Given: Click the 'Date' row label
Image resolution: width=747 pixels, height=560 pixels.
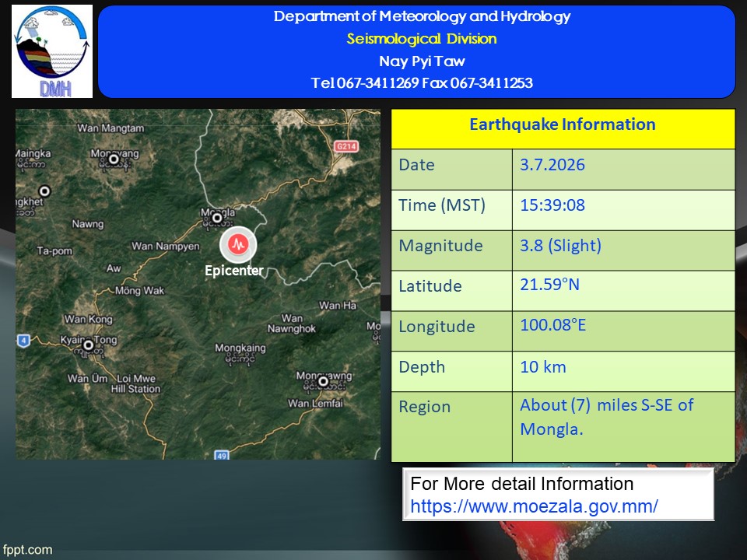Looking at the screenshot, I should [416, 165].
